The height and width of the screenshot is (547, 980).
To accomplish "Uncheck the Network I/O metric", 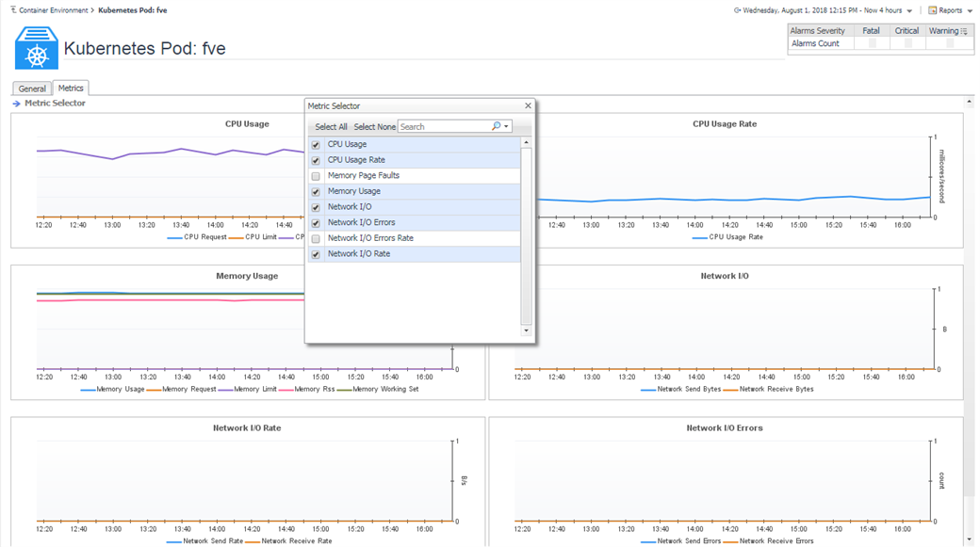I will click(x=316, y=207).
